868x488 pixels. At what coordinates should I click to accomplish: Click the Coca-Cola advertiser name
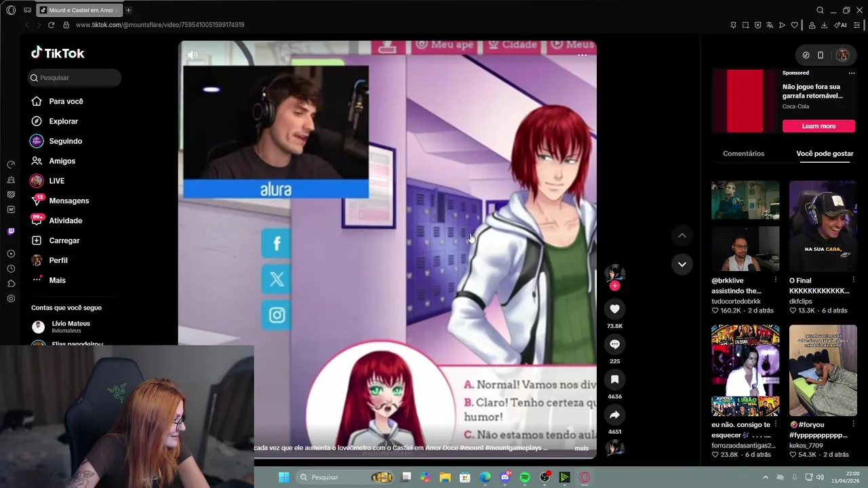coord(795,106)
